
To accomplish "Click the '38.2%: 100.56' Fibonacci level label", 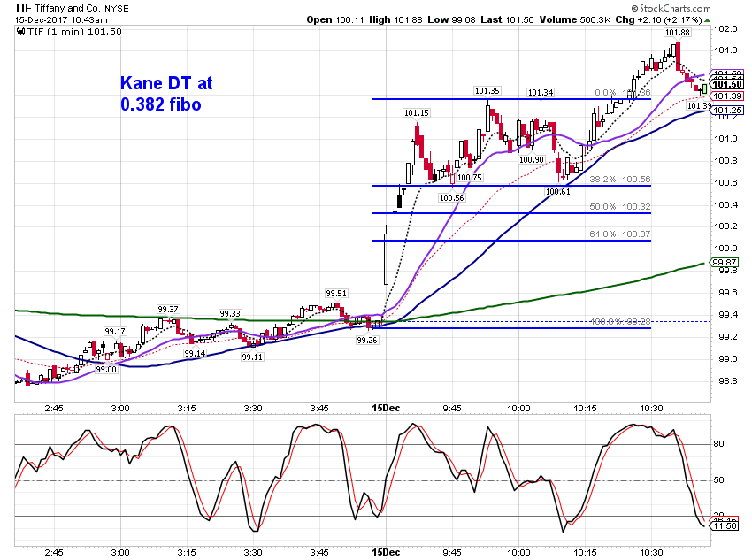I will point(619,180).
